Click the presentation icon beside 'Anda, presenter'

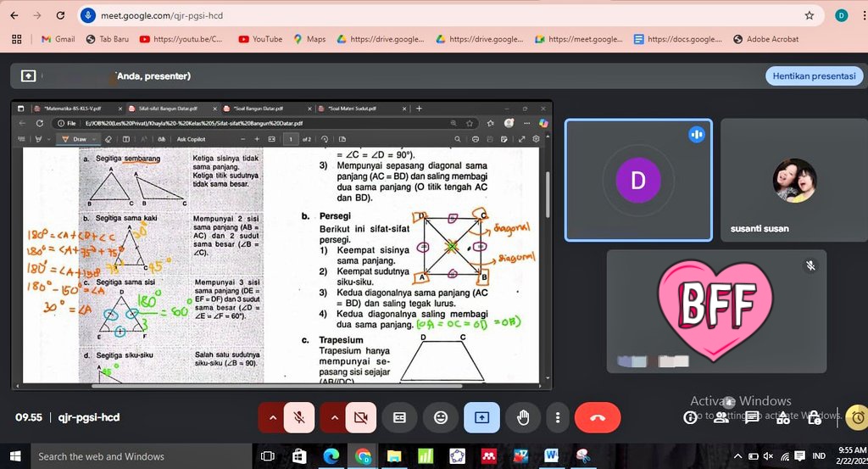pyautogui.click(x=28, y=75)
